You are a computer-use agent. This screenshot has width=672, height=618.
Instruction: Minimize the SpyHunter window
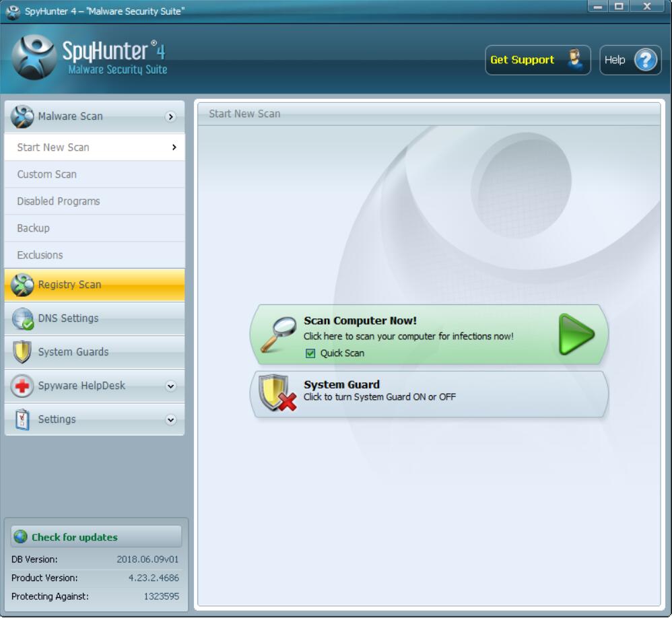(598, 7)
